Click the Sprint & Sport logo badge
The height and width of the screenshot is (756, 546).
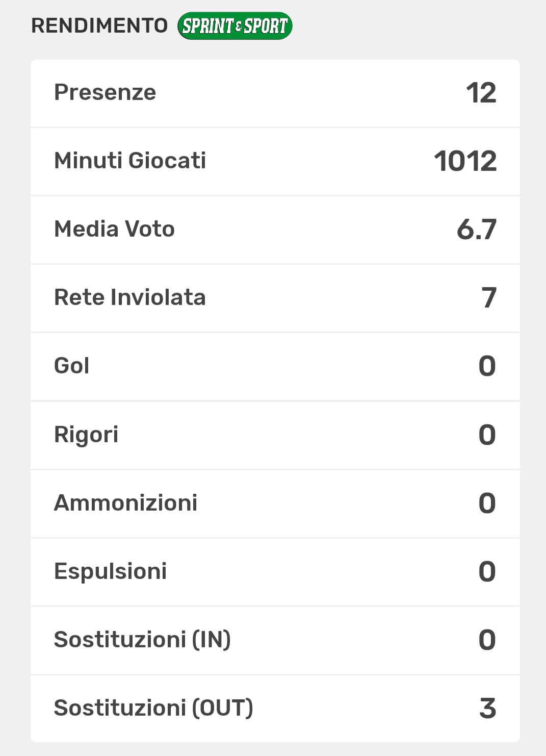[235, 26]
